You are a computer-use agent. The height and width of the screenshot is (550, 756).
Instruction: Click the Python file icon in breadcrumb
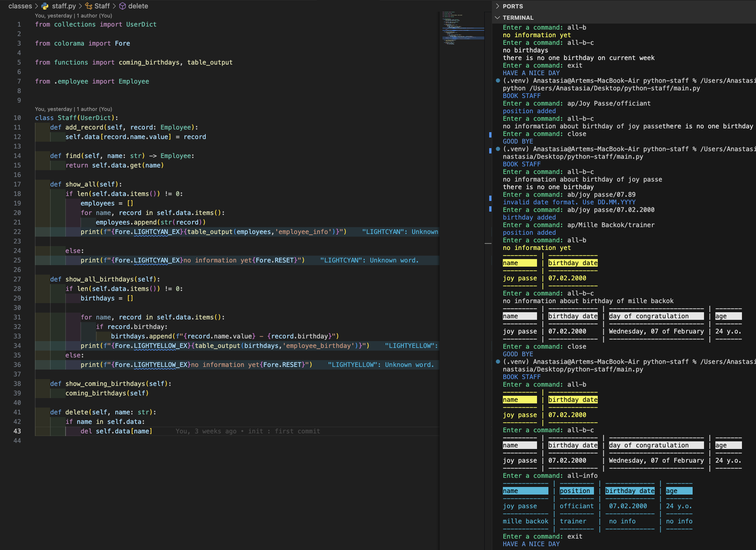click(45, 6)
